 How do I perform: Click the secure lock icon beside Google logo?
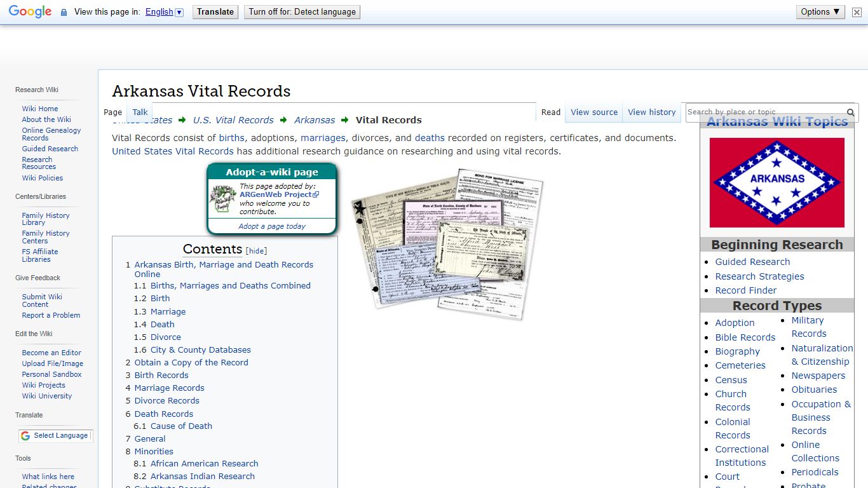64,12
